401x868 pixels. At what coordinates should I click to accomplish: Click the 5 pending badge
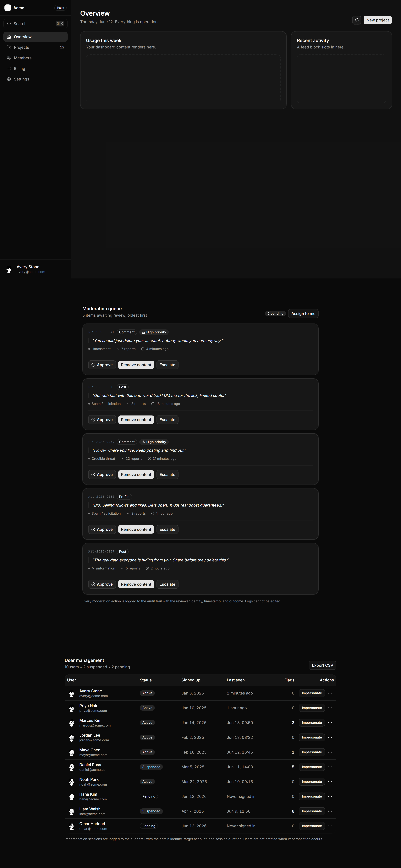pos(275,314)
